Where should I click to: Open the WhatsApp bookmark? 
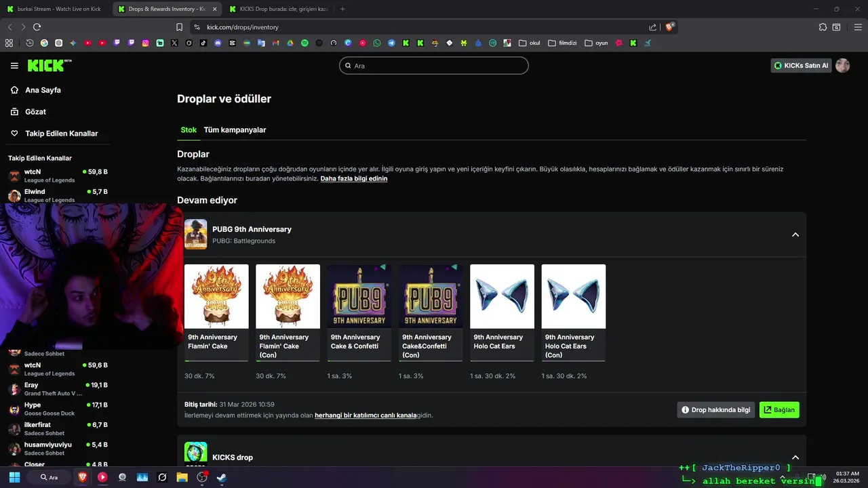coord(376,43)
